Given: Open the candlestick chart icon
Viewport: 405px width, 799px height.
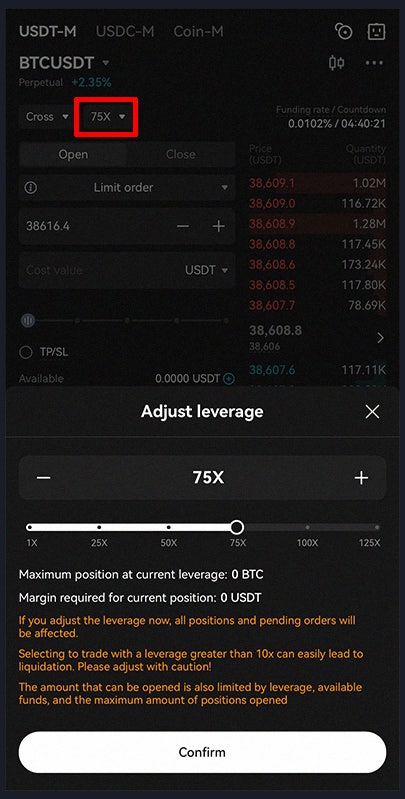Looking at the screenshot, I should point(336,63).
